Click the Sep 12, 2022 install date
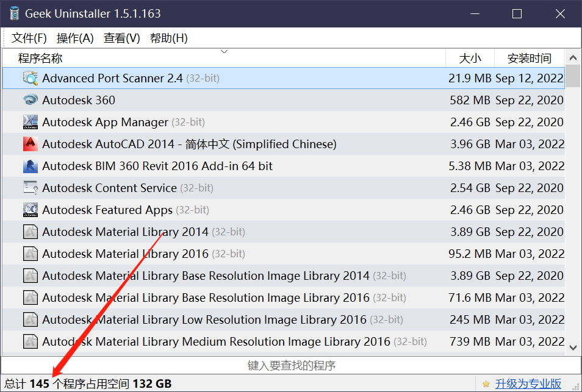 pos(530,78)
